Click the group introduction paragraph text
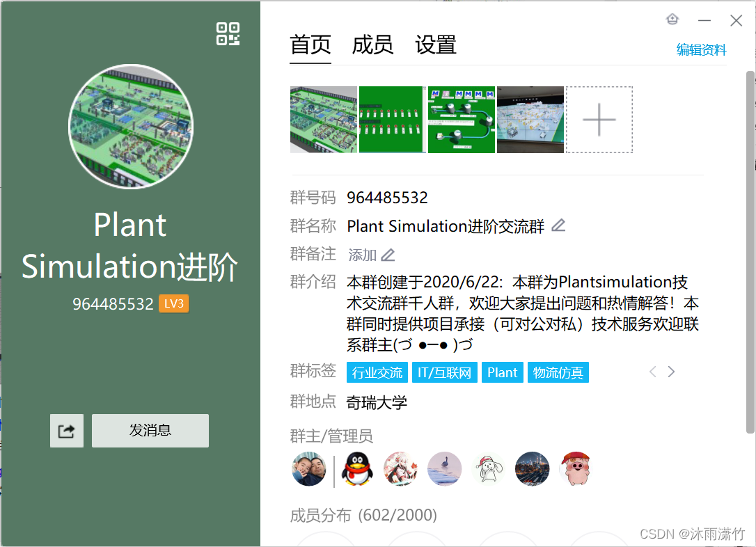Screen dimensions: 756x547 523,313
